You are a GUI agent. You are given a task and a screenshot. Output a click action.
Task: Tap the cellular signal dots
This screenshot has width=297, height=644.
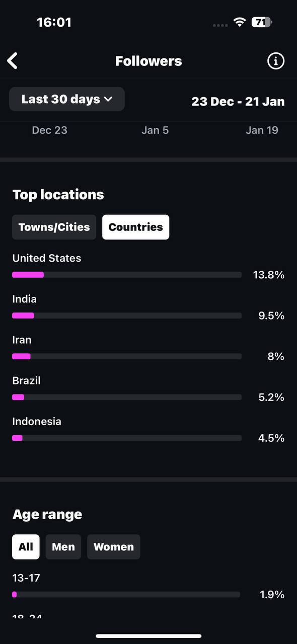point(220,25)
